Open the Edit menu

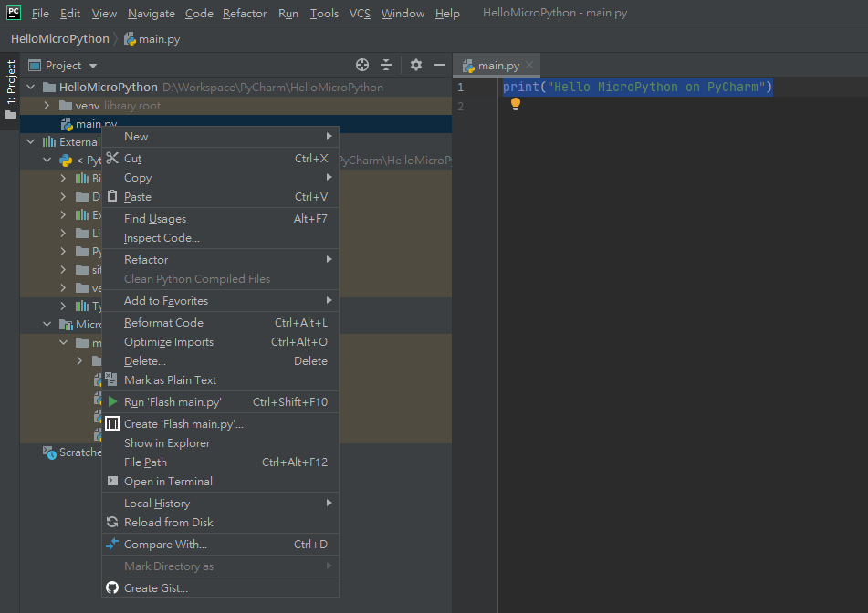click(70, 14)
